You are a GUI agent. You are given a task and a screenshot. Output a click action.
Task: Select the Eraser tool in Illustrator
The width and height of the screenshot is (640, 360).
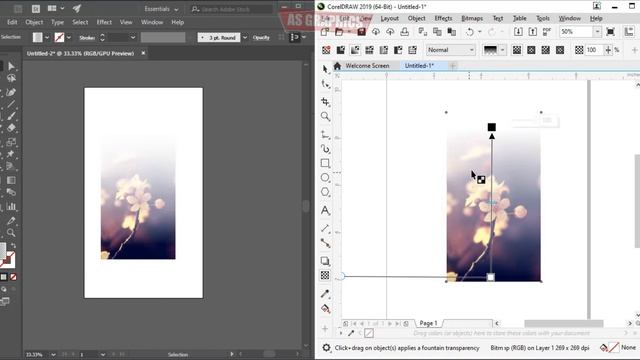11,128
